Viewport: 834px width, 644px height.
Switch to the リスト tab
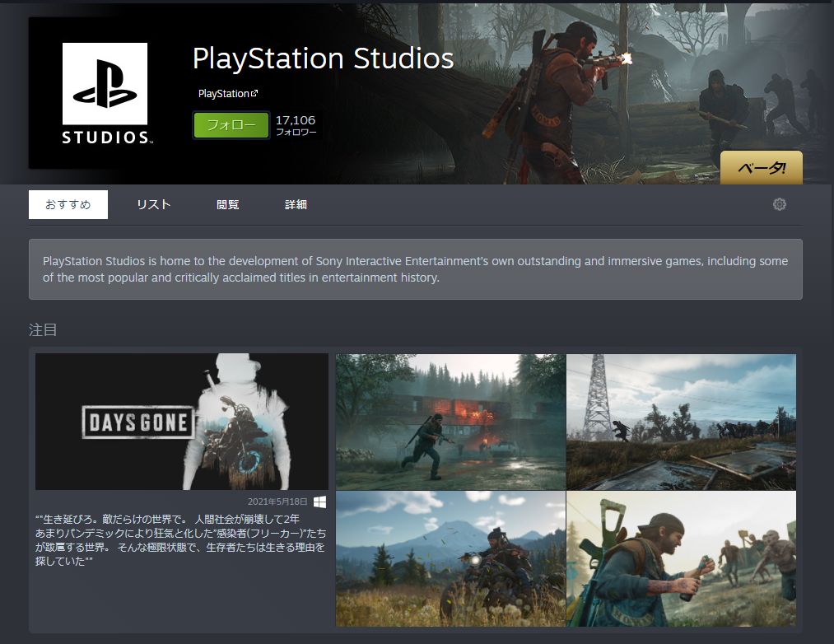pyautogui.click(x=153, y=204)
